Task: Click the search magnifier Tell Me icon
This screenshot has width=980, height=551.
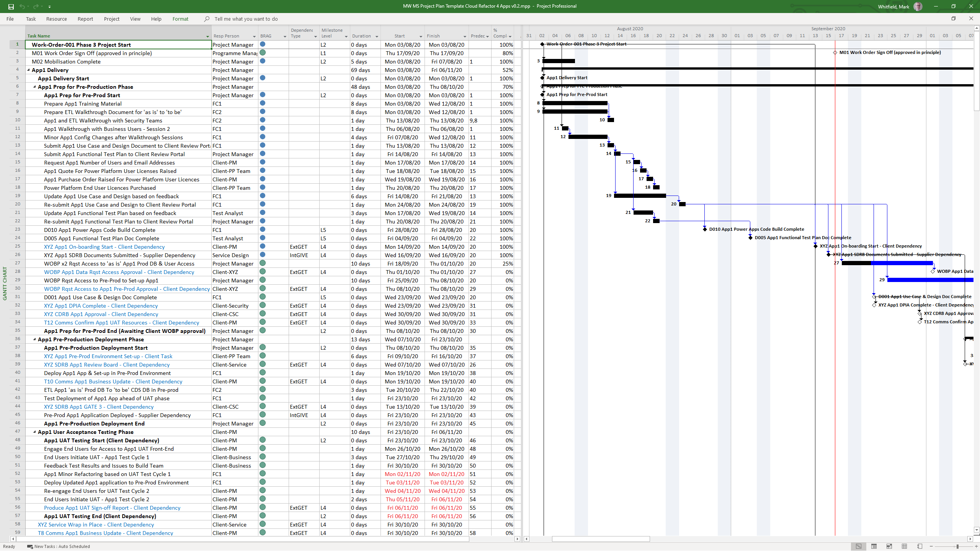Action: [x=207, y=19]
